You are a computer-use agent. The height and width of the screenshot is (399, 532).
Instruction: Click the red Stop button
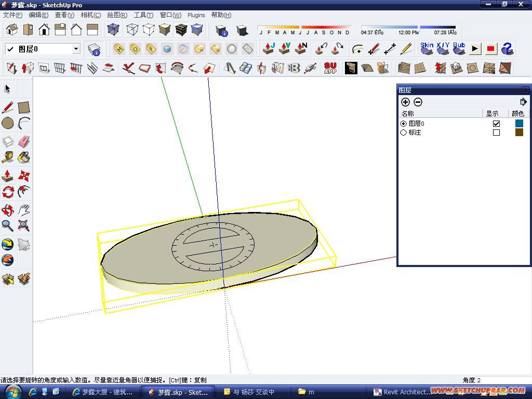click(x=490, y=49)
